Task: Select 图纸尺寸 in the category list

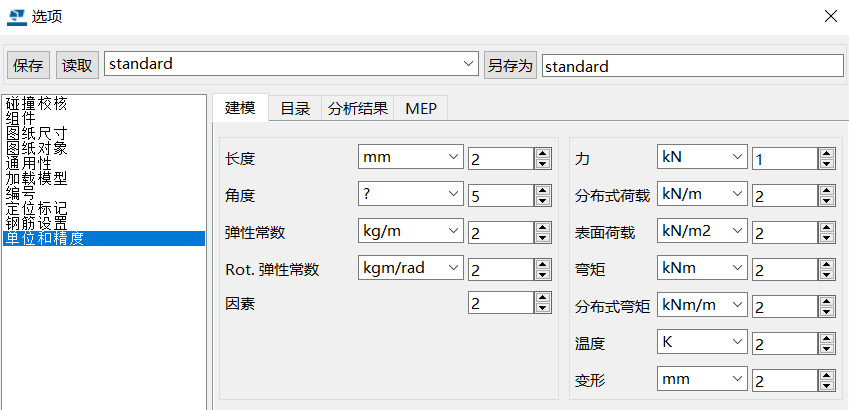Action: (104, 133)
